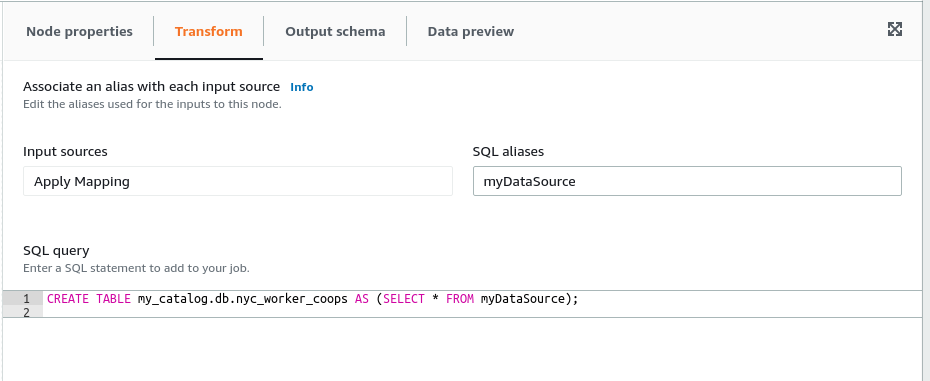The image size is (930, 381).
Task: Click the Apply Mapping input source field
Action: click(238, 181)
